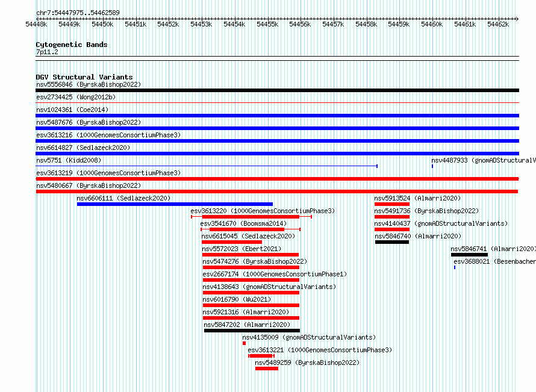Select the black nsv5556846 variant bar
The image size is (536, 392).
[x=277, y=90]
